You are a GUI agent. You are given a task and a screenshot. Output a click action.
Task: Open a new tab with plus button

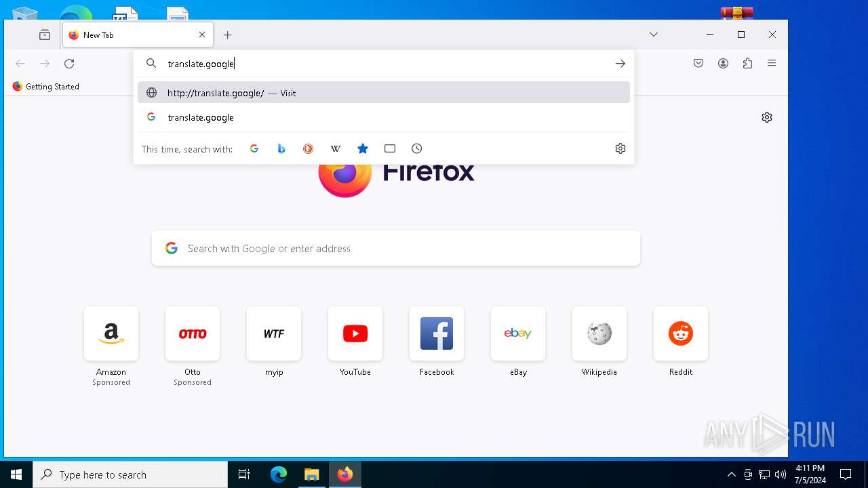coord(228,35)
